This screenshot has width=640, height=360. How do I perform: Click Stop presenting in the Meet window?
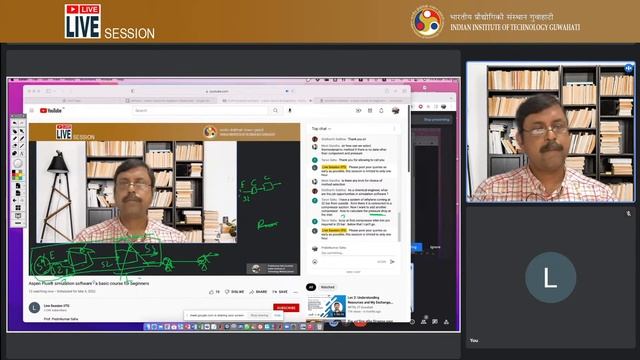(x=436, y=120)
